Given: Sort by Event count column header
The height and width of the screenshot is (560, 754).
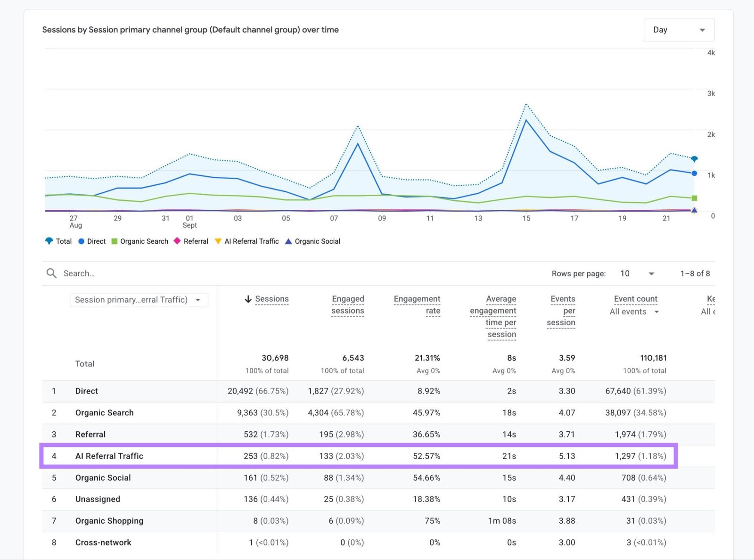Looking at the screenshot, I should point(636,299).
